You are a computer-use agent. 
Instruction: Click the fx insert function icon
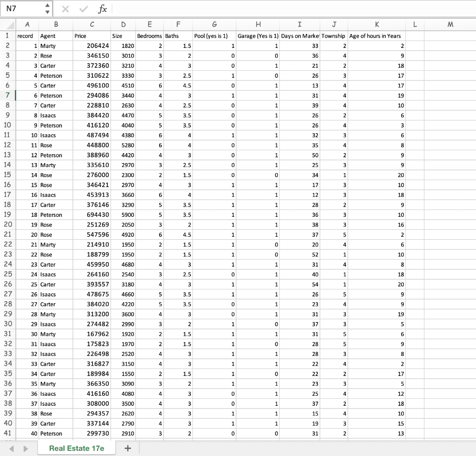[103, 9]
